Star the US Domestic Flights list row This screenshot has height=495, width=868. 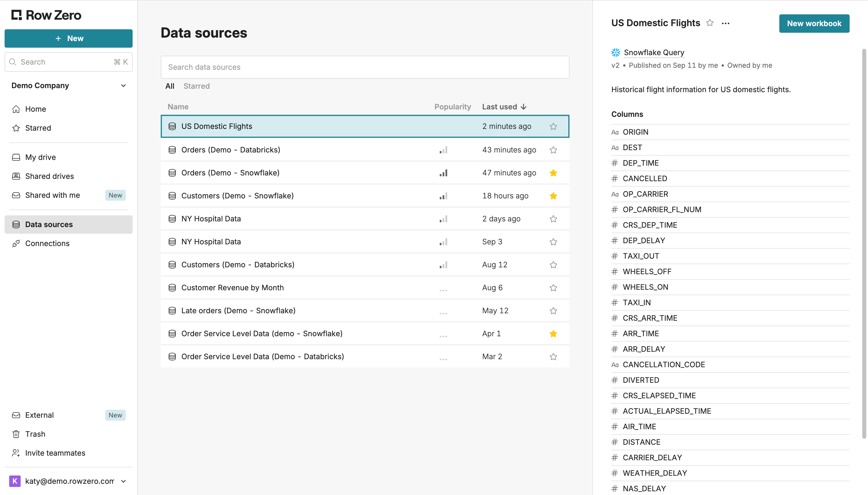pos(553,126)
